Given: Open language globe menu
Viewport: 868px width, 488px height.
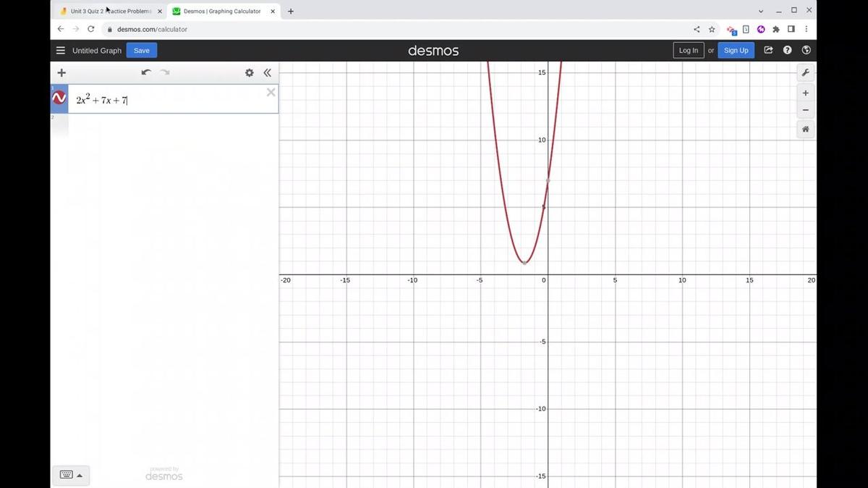Looking at the screenshot, I should (806, 50).
